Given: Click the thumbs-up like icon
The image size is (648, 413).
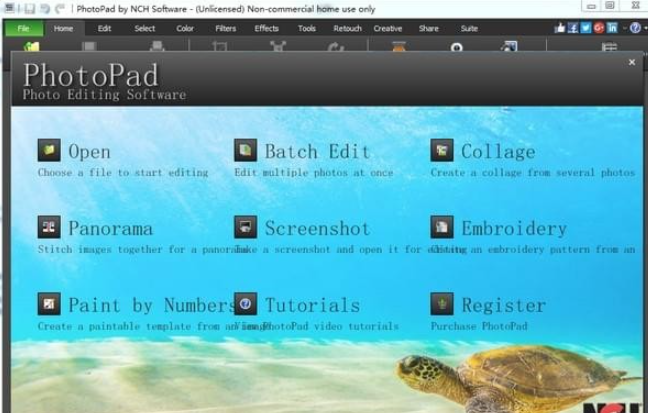Looking at the screenshot, I should pos(560,28).
